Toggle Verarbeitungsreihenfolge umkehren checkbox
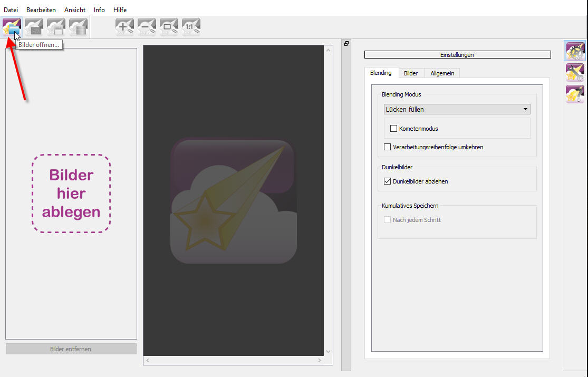This screenshot has width=588, height=377. click(388, 147)
